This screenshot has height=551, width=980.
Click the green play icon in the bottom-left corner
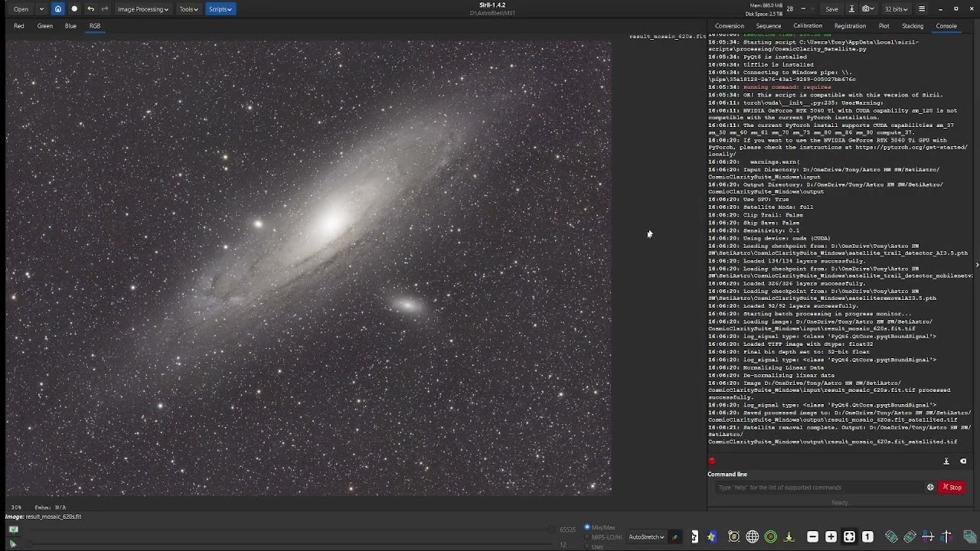pyautogui.click(x=13, y=544)
